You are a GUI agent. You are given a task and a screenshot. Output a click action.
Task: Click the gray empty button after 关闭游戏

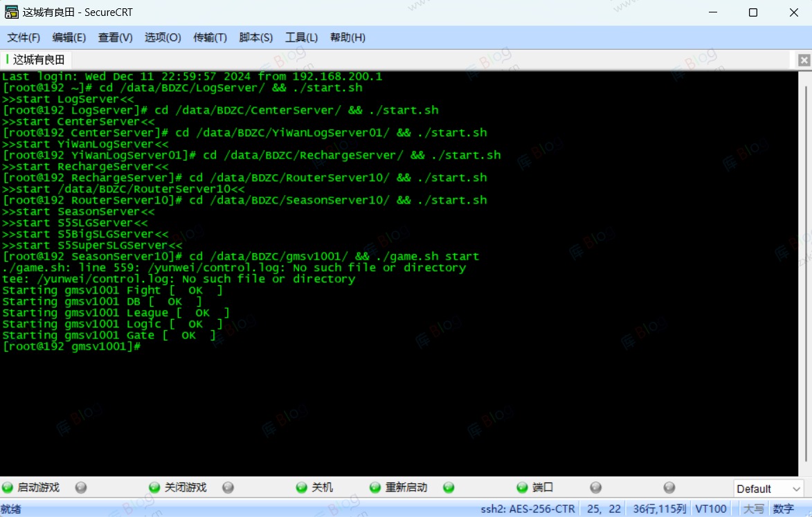tap(228, 488)
